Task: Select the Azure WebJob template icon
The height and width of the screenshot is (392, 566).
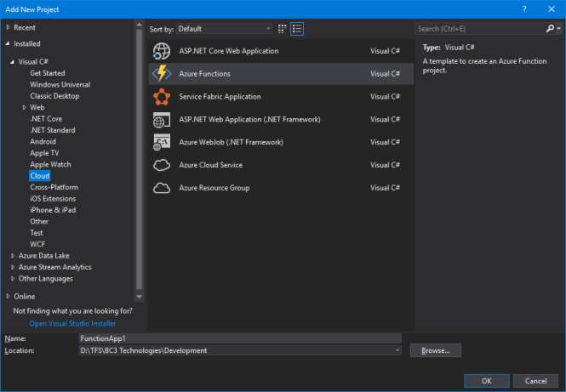Action: coord(162,142)
